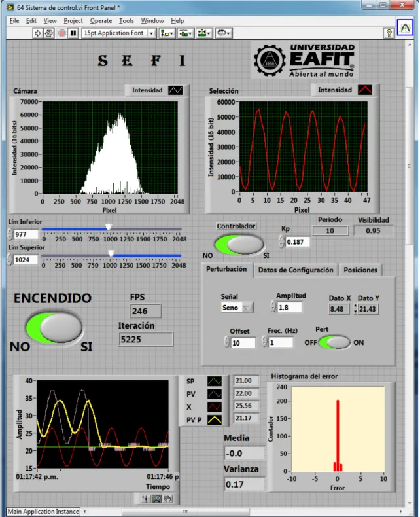Click the Pause toolbar button
Screen dimensions: 420x517
(73, 33)
